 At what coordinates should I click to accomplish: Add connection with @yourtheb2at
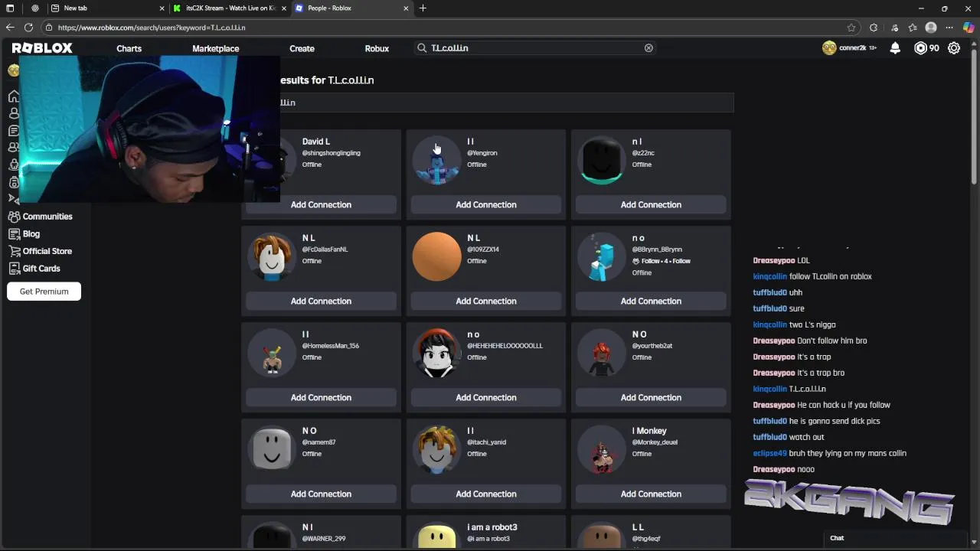click(651, 397)
